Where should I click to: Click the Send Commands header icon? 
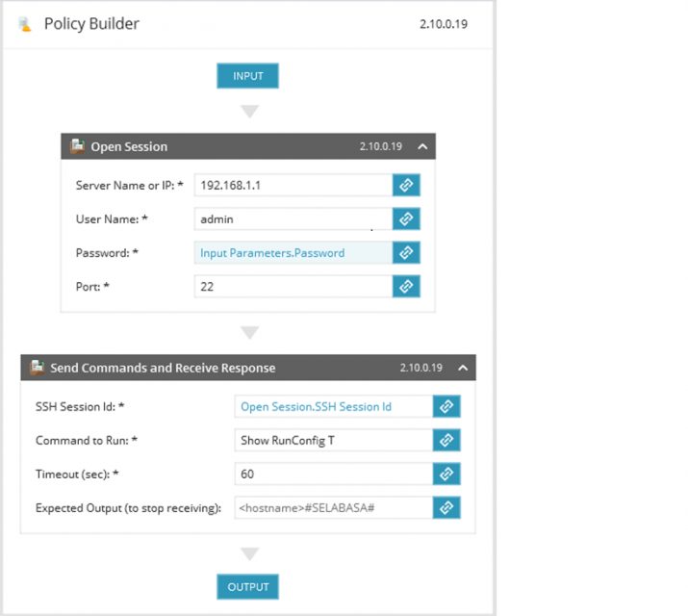[37, 368]
